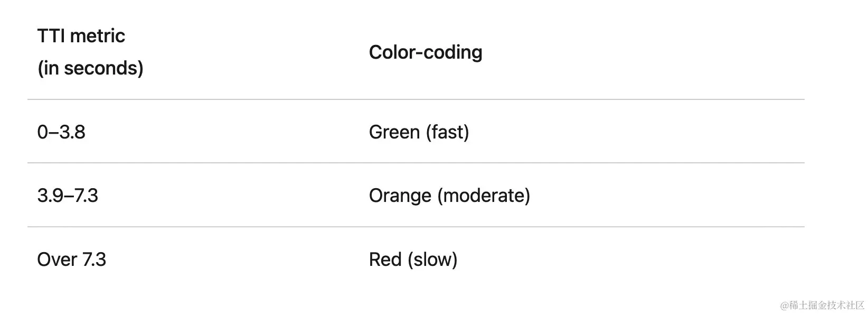Click the word "Red" in the table
This screenshot has width=868, height=314.
click(x=385, y=260)
